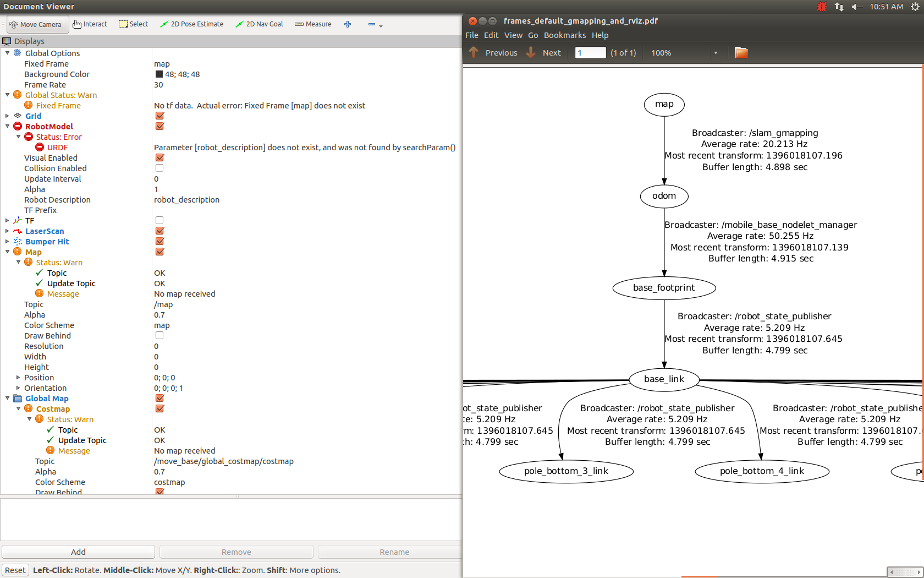Screen dimensions: 924x578
Task: Click the Global Map folder icon
Action: coord(18,398)
